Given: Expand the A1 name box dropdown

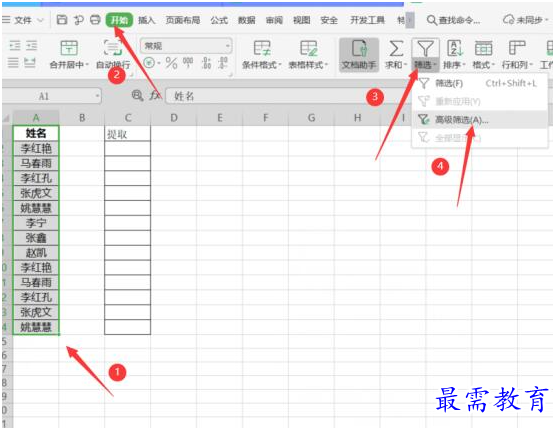Looking at the screenshot, I should 97,96.
